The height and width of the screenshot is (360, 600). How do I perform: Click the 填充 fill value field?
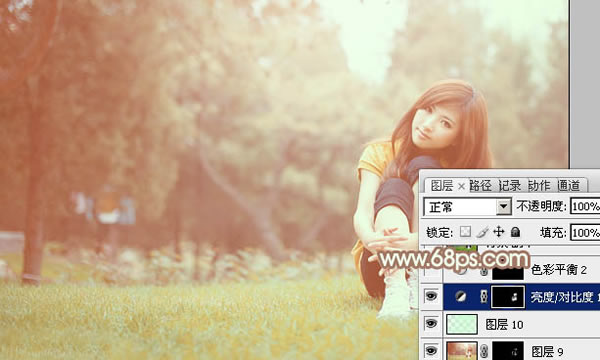(x=585, y=232)
